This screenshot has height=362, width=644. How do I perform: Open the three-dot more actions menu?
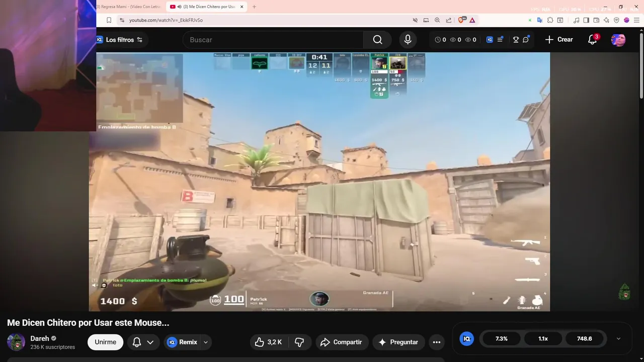tap(437, 342)
